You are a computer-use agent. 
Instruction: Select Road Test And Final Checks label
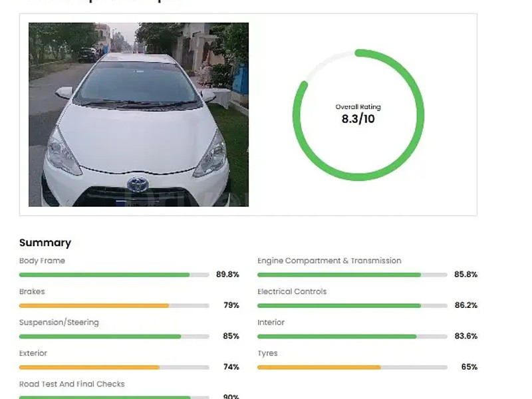[72, 384]
